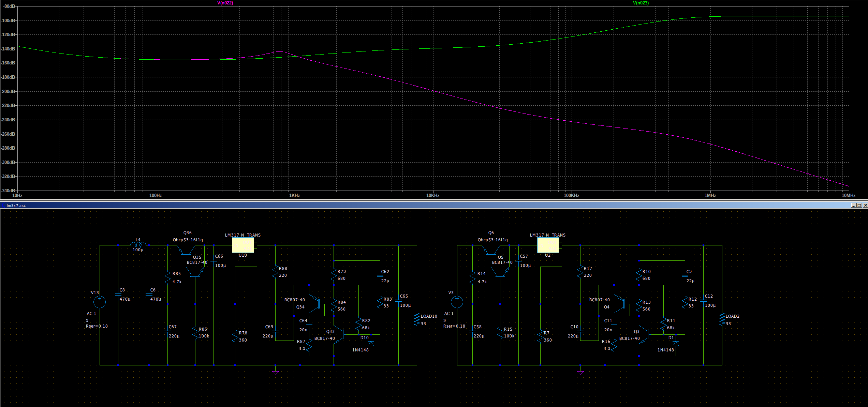
Task: Click the V(n023) green trace label
Action: (x=641, y=3)
